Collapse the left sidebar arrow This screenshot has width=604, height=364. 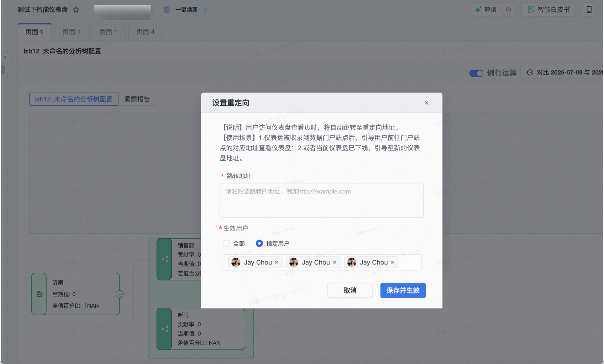5,58
